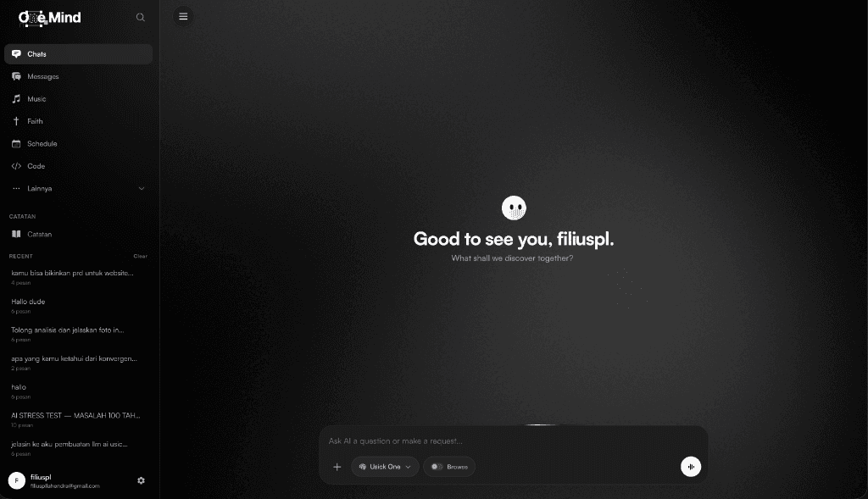Clear the recent chats list
This screenshot has height=499, width=868.
pyautogui.click(x=140, y=256)
